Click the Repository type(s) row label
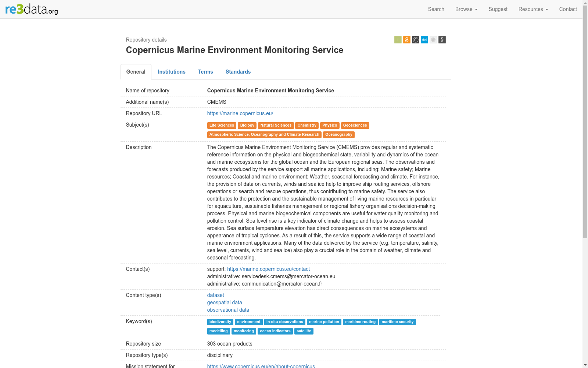This screenshot has height=368, width=588. [147, 355]
